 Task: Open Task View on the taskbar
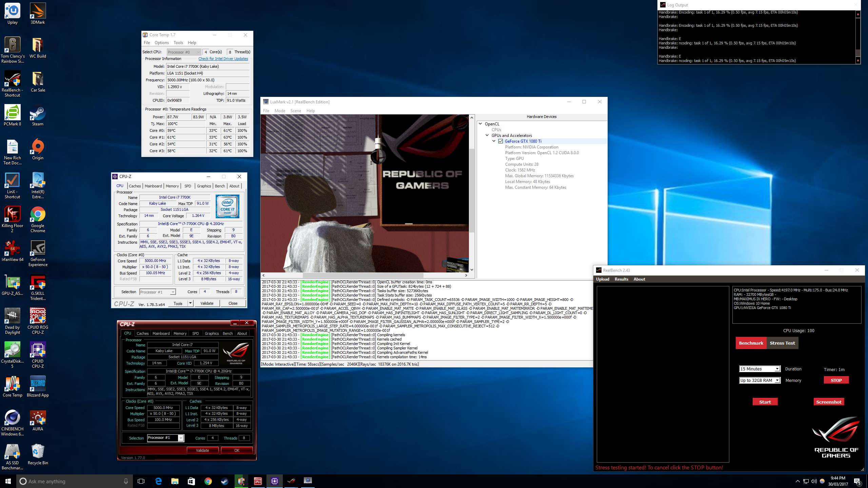[x=141, y=481]
